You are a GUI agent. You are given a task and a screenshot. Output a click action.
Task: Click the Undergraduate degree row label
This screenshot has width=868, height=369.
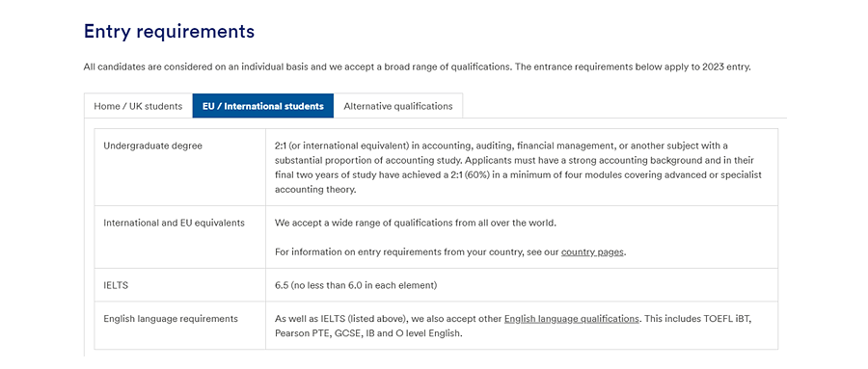152,146
